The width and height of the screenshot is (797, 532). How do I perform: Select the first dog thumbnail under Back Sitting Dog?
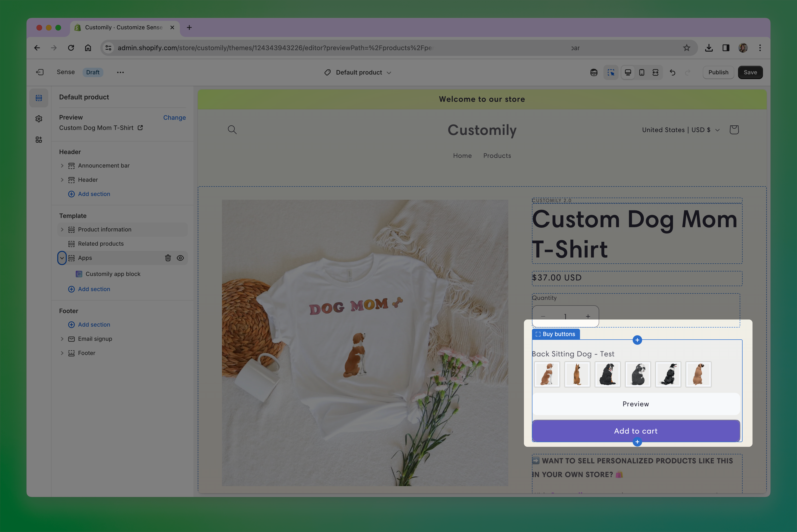coord(547,374)
